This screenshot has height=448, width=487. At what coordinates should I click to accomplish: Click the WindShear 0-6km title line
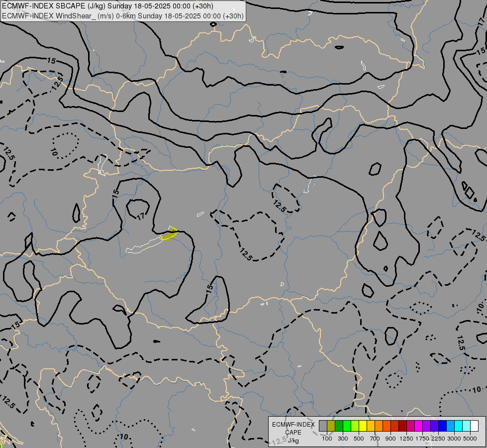click(x=123, y=16)
